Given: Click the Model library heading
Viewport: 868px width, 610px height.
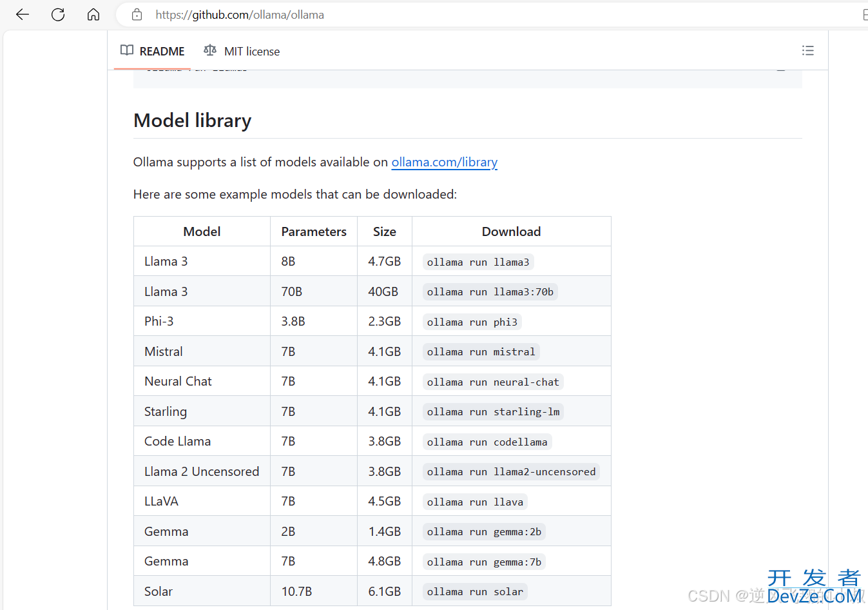Looking at the screenshot, I should (x=192, y=121).
